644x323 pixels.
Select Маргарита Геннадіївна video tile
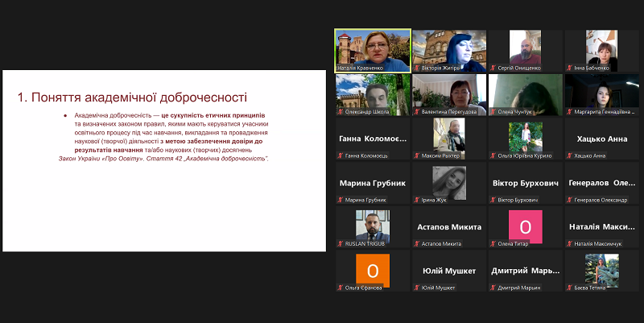click(601, 94)
